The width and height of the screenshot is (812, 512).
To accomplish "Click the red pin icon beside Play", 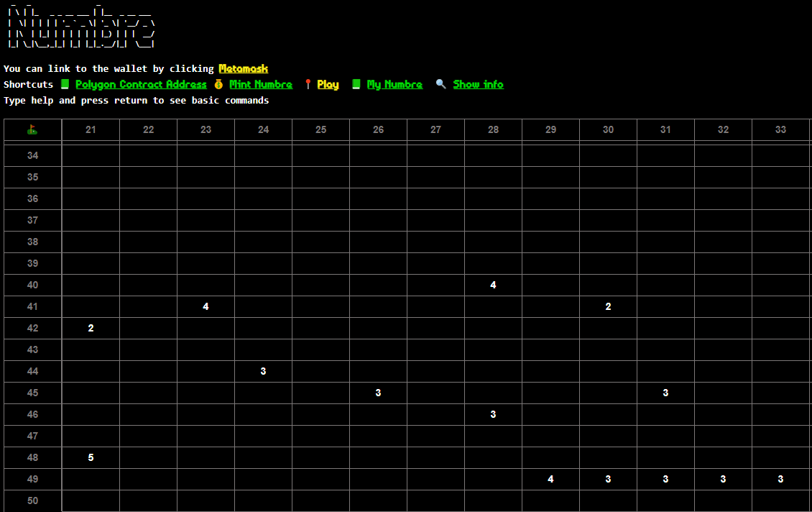I will (x=308, y=84).
